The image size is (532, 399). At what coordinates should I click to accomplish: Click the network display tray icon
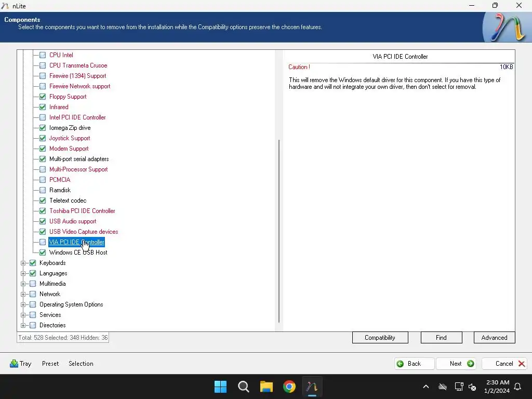459,387
